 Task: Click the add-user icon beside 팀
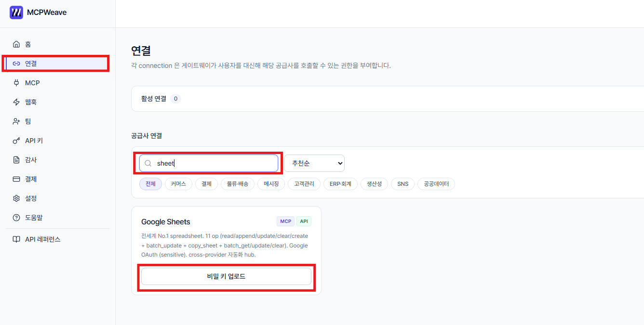click(x=16, y=121)
